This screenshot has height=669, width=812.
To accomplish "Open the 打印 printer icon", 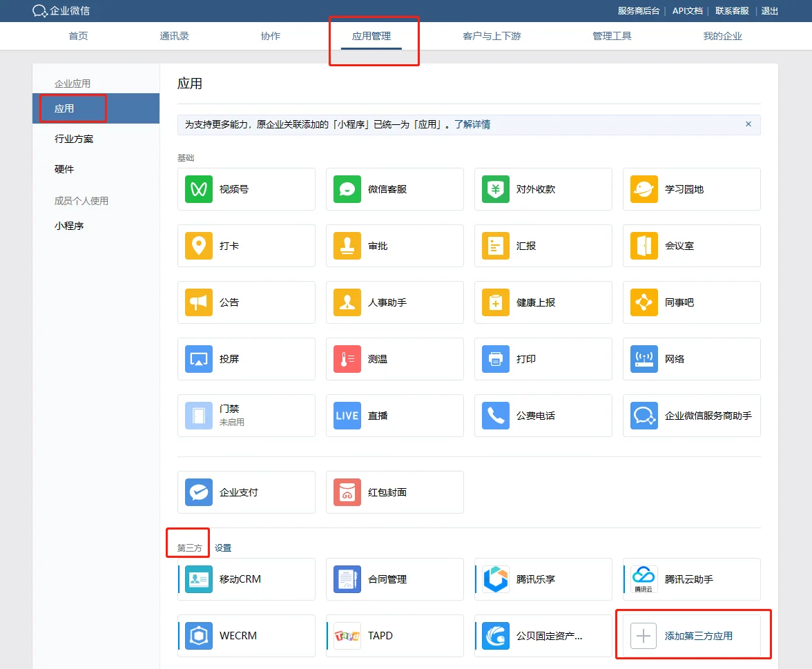I will pos(496,359).
